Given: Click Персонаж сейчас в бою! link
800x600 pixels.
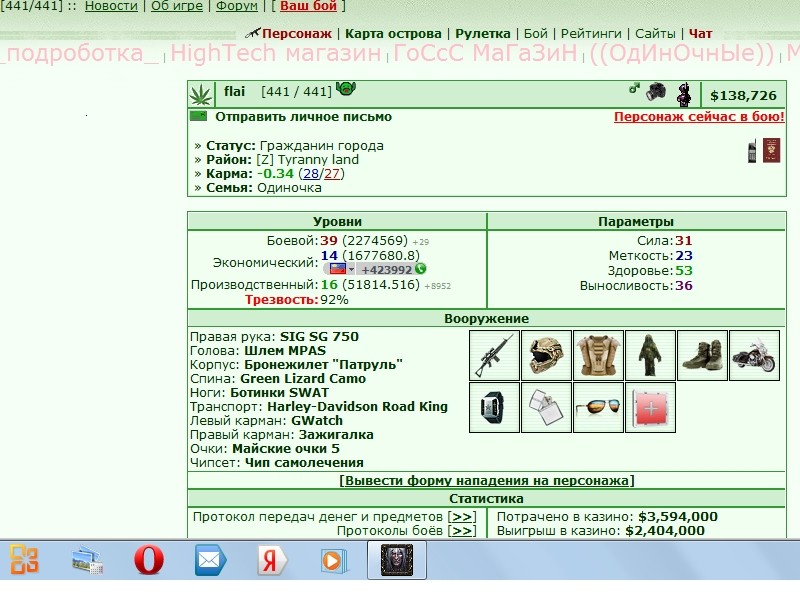Looking at the screenshot, I should 699,116.
